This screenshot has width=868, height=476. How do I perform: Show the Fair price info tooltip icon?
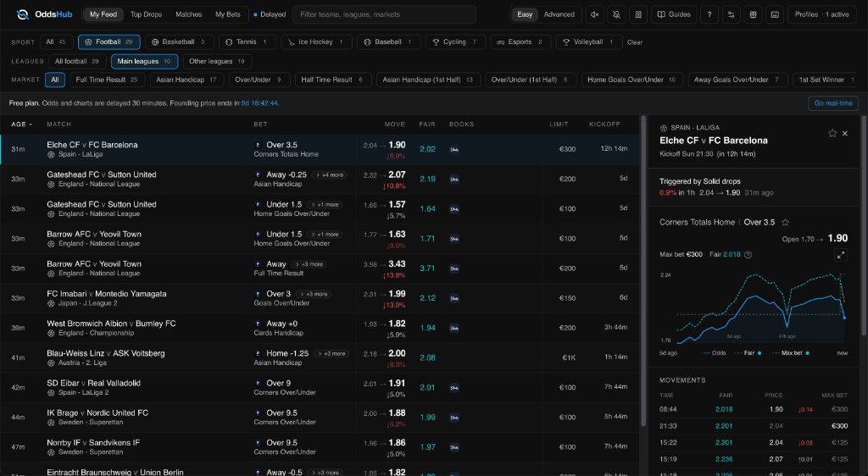(748, 255)
